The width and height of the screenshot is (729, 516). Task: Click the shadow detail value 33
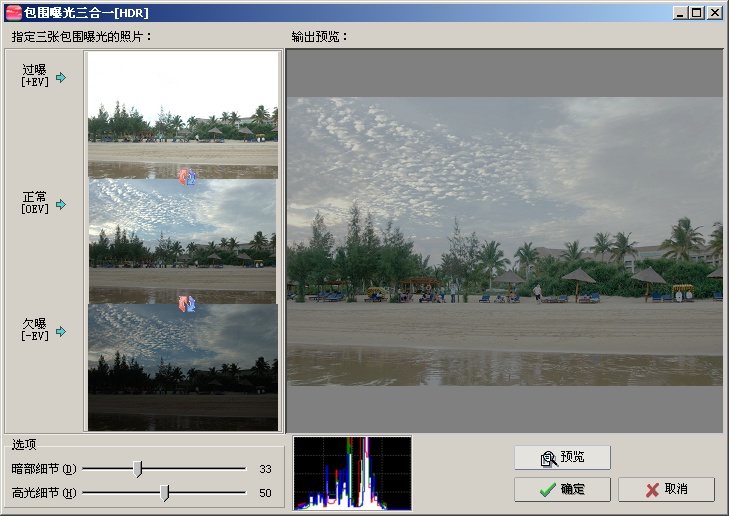point(265,469)
